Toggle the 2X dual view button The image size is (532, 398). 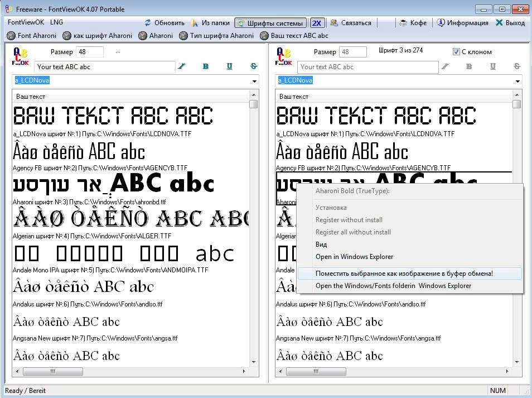point(316,23)
